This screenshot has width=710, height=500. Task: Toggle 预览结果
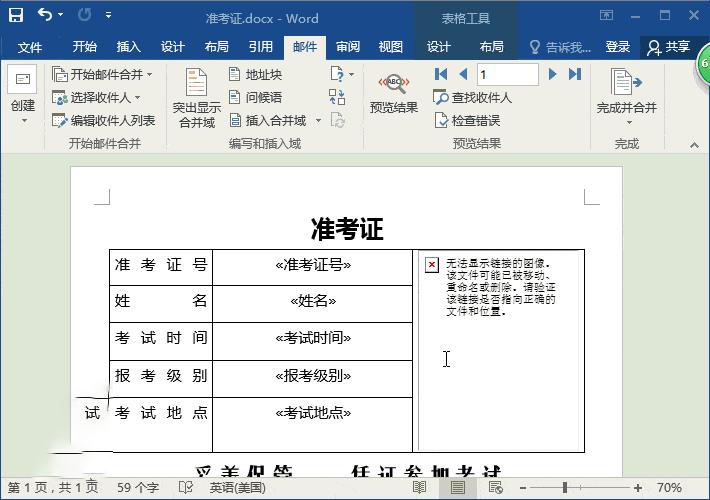[393, 93]
